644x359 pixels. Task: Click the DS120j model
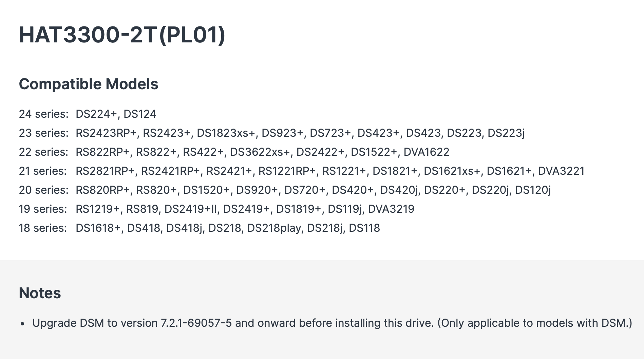click(533, 190)
